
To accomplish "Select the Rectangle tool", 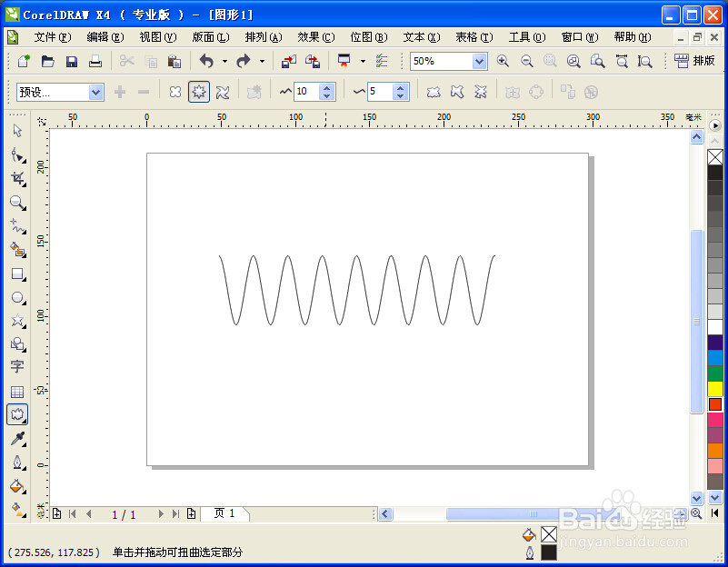I will pos(17,274).
